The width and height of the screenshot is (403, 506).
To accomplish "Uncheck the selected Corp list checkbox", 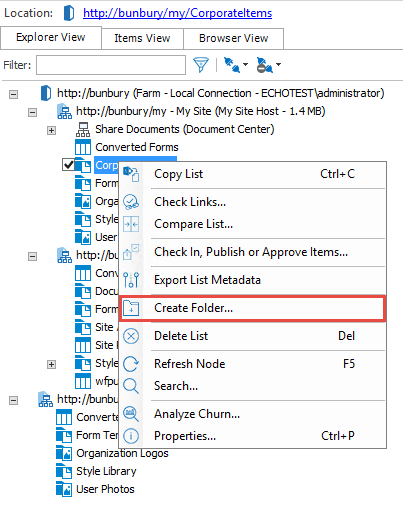I will coord(69,165).
